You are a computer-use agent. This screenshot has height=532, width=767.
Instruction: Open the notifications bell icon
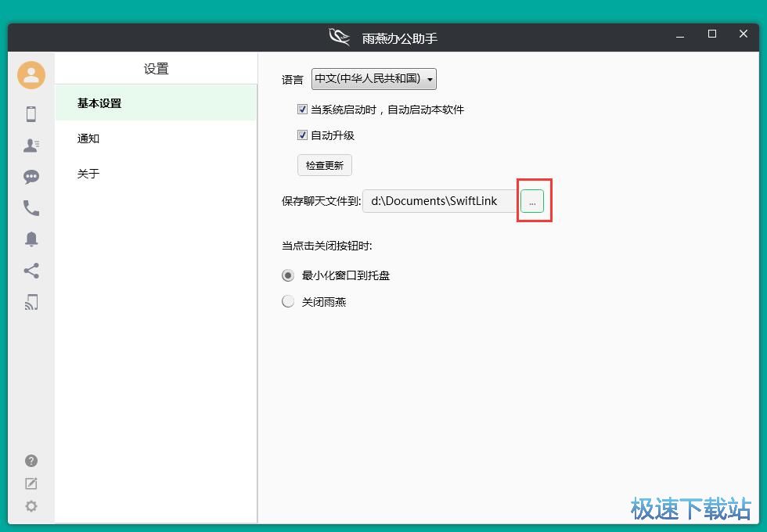31,239
